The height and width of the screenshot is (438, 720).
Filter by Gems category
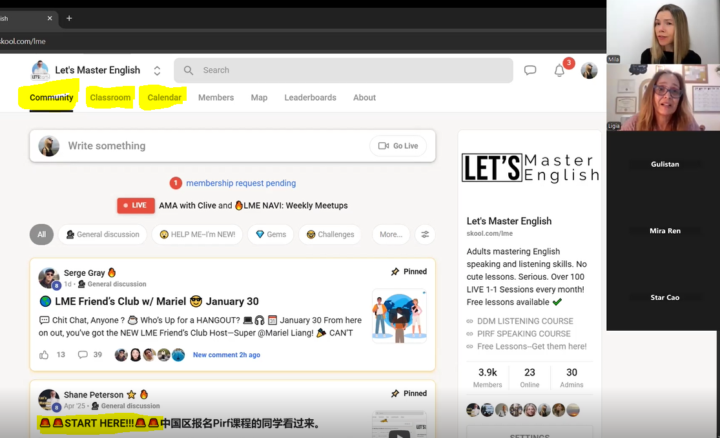point(270,234)
